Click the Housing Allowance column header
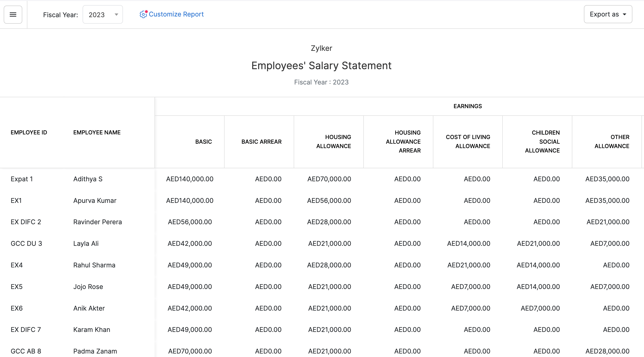Image resolution: width=644 pixels, height=357 pixels. point(334,142)
